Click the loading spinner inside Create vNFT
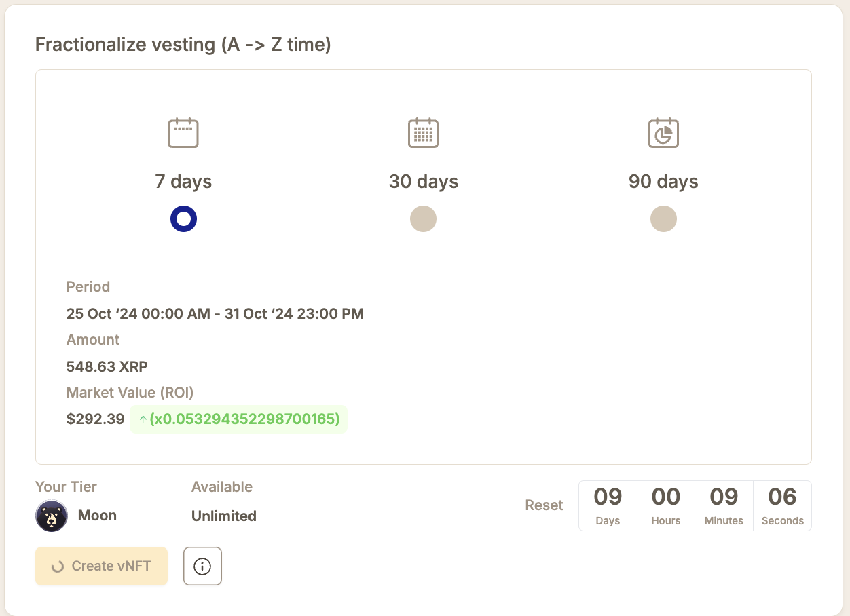This screenshot has height=616, width=850. pos(58,566)
